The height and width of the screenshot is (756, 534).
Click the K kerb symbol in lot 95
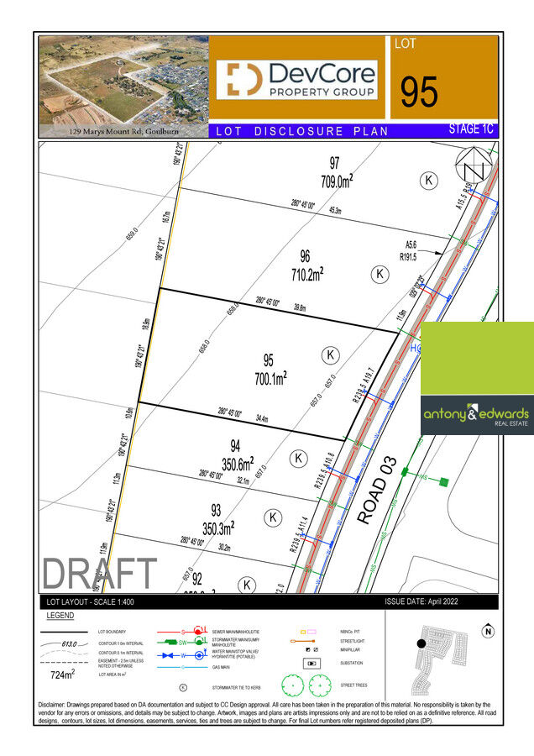coord(330,355)
